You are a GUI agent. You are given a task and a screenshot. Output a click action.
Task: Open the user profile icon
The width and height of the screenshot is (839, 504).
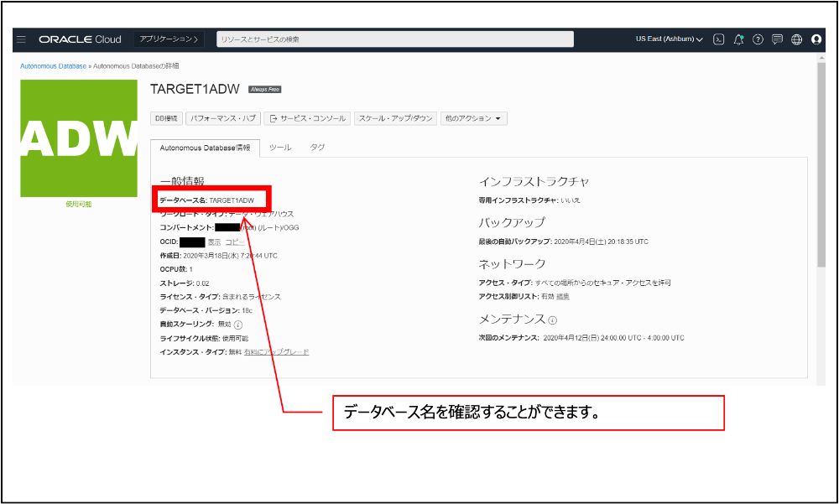click(816, 39)
